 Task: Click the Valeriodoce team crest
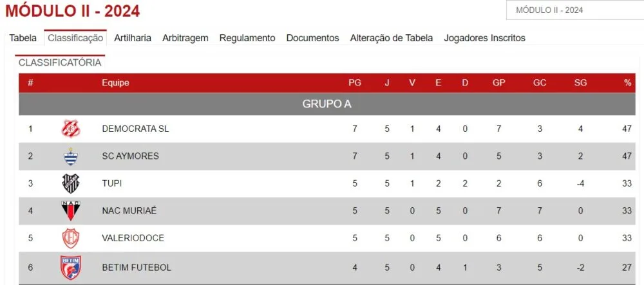point(71,238)
